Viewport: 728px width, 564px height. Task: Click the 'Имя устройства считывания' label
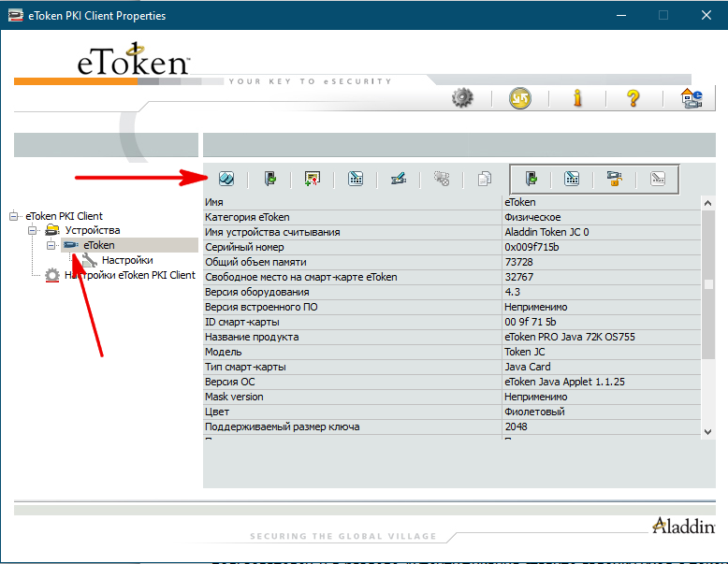coord(272,232)
